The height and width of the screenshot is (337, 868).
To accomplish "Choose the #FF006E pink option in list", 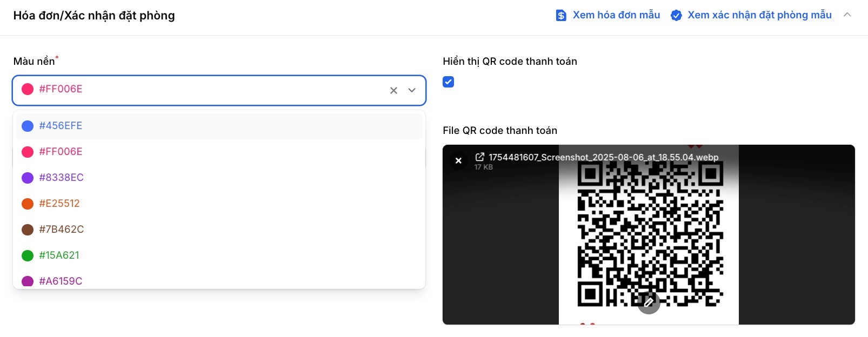I will [x=219, y=152].
